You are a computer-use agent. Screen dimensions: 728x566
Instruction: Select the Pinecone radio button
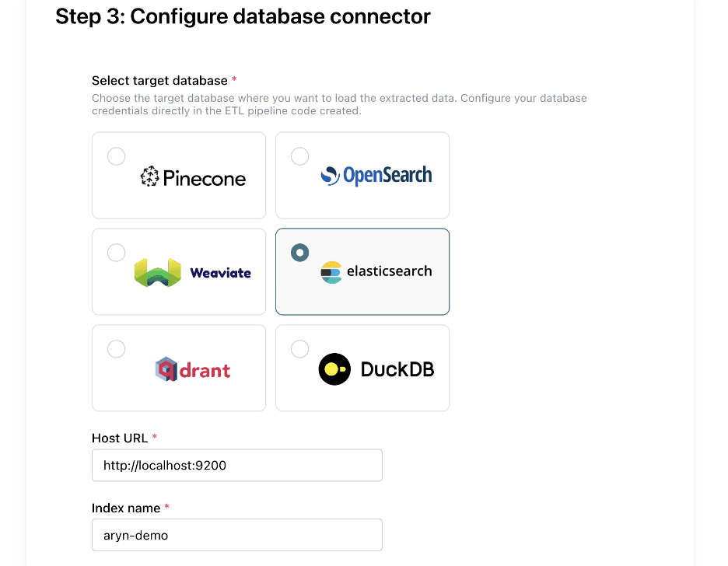pos(116,155)
